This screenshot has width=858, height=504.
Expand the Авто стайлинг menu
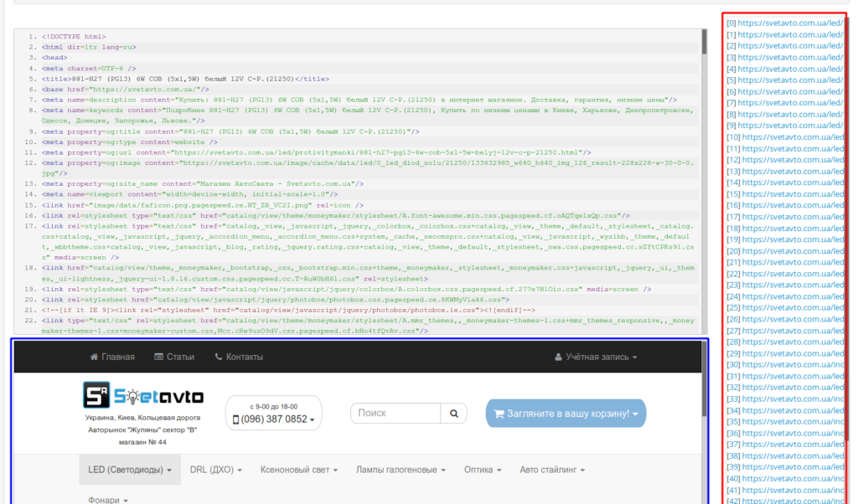552,470
